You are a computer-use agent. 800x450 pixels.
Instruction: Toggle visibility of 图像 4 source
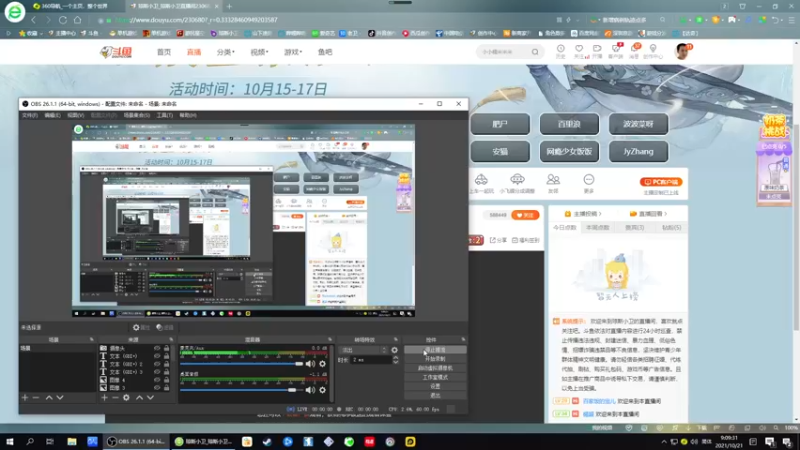click(157, 380)
